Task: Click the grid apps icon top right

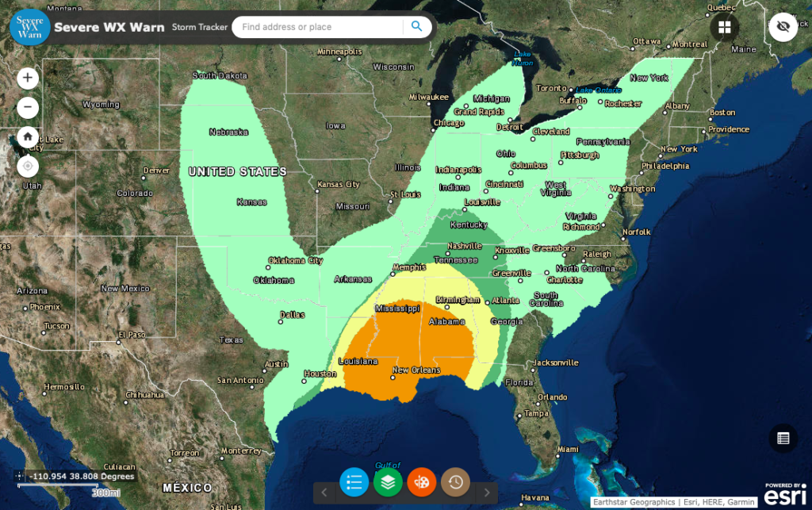Action: [x=724, y=27]
